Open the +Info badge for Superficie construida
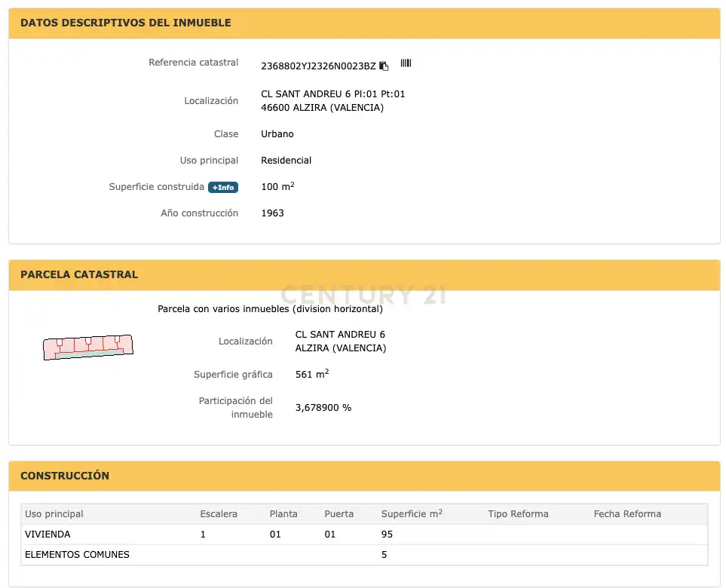The height and width of the screenshot is (588, 726). (223, 187)
